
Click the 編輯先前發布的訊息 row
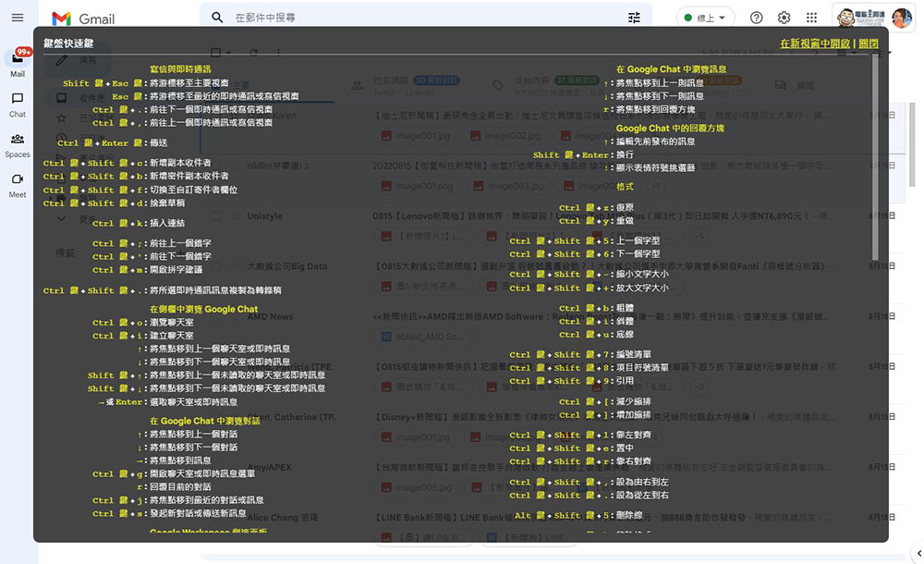pyautogui.click(x=649, y=141)
